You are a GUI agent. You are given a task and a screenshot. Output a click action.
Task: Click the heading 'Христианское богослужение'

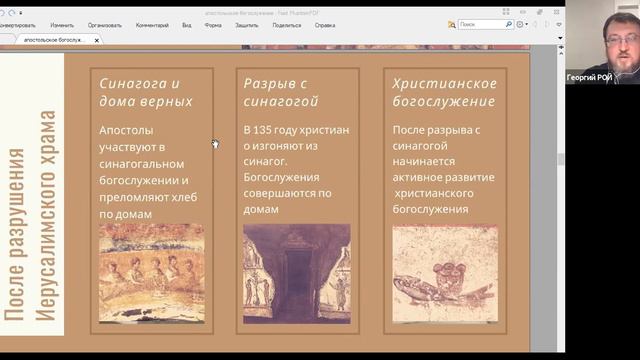(x=444, y=92)
